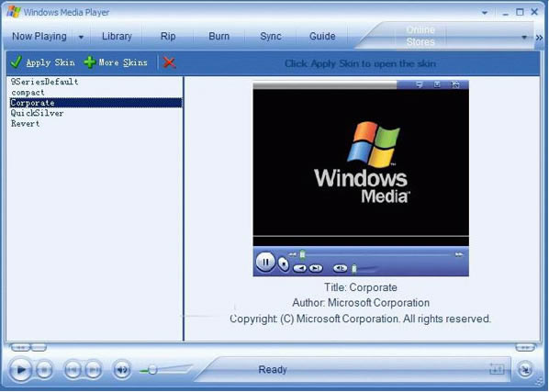The height and width of the screenshot is (392, 549).
Task: Click the "Ready" status text
Action: (273, 370)
